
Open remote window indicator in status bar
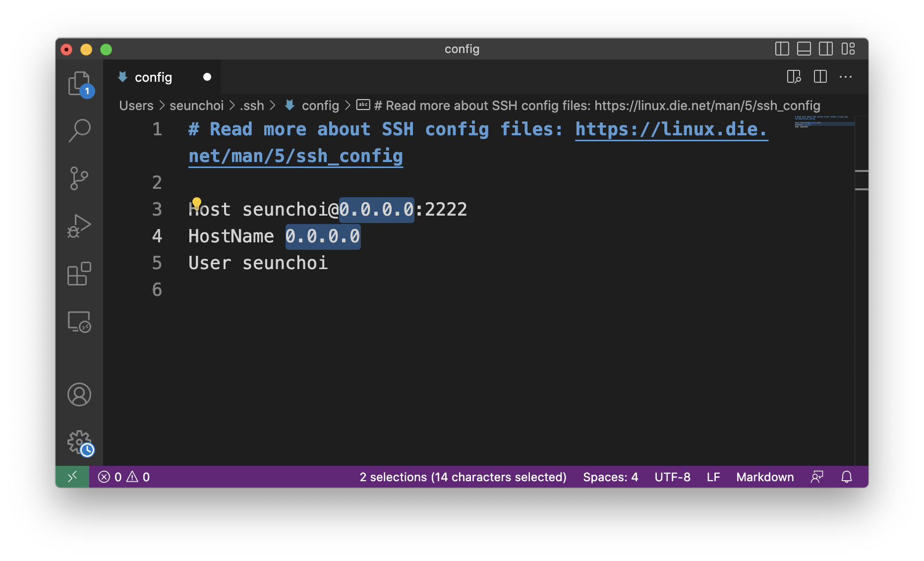72,477
